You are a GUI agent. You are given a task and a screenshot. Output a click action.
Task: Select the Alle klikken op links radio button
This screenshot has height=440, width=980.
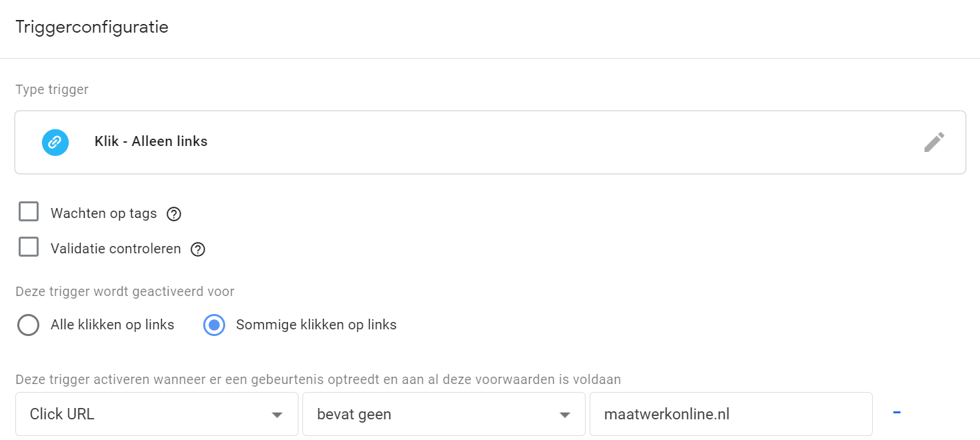[29, 325]
